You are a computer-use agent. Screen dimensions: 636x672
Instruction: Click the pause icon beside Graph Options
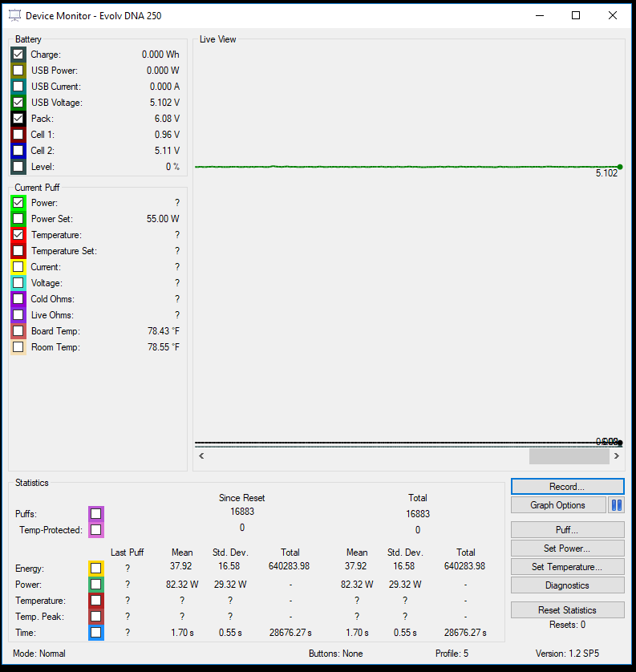point(616,505)
